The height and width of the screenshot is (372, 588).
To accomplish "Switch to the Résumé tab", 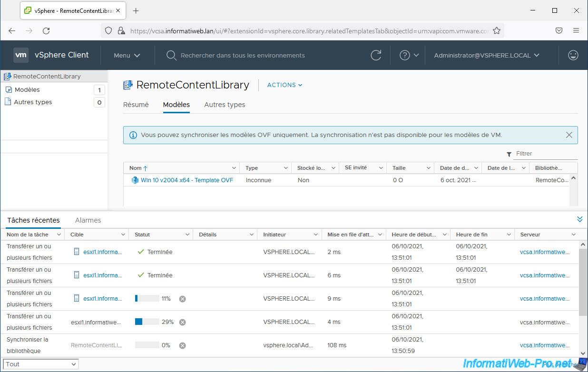I will click(x=136, y=105).
